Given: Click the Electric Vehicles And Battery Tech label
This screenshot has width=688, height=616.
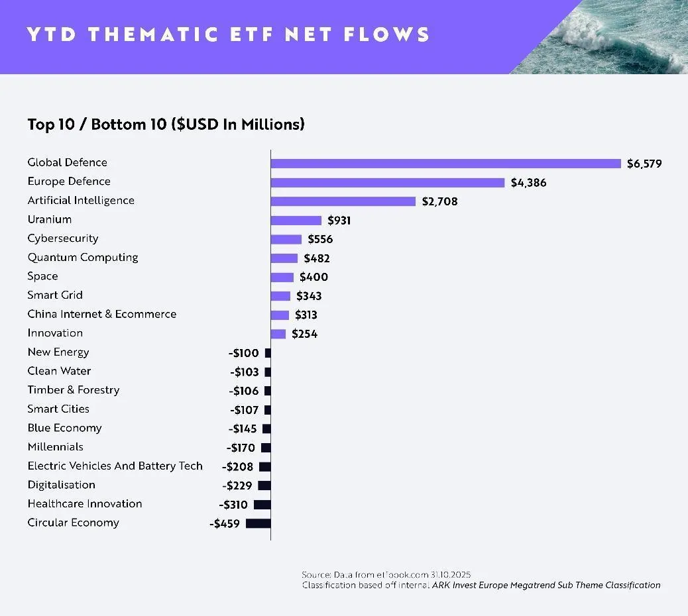Looking at the screenshot, I should (115, 466).
